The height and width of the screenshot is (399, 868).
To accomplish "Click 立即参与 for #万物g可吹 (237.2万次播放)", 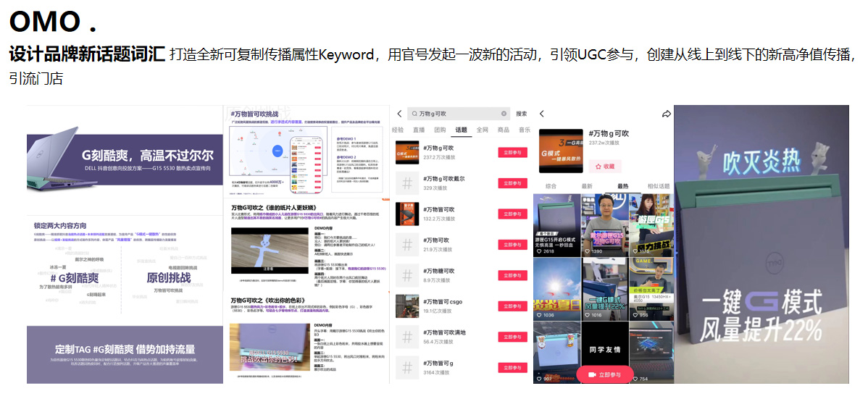I will [512, 153].
